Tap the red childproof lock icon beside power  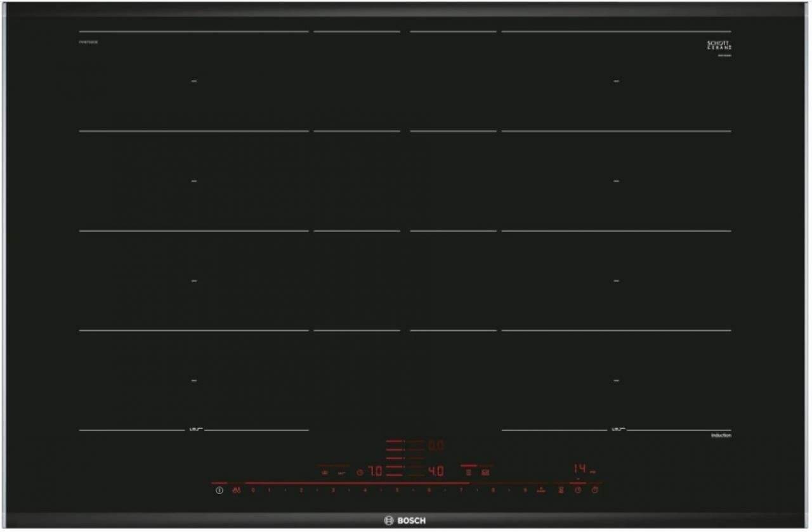click(x=237, y=490)
